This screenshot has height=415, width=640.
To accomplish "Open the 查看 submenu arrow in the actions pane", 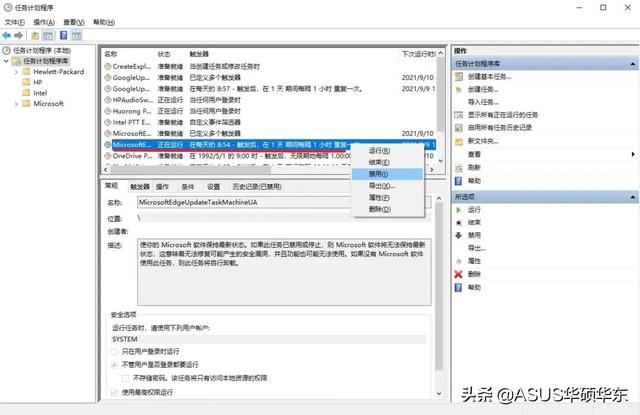I will coord(633,154).
